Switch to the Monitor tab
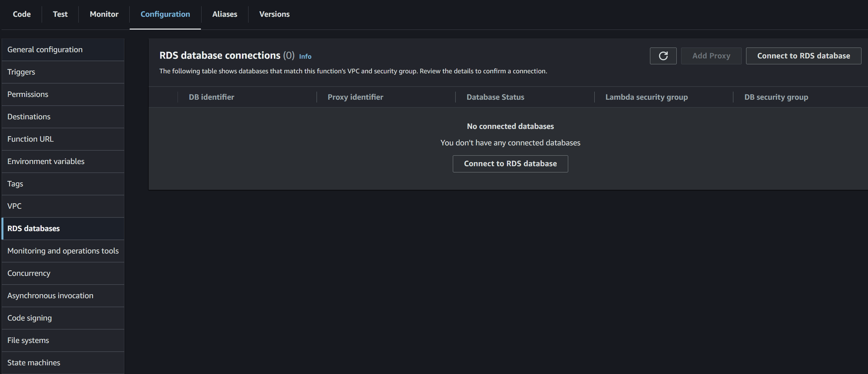 point(103,14)
